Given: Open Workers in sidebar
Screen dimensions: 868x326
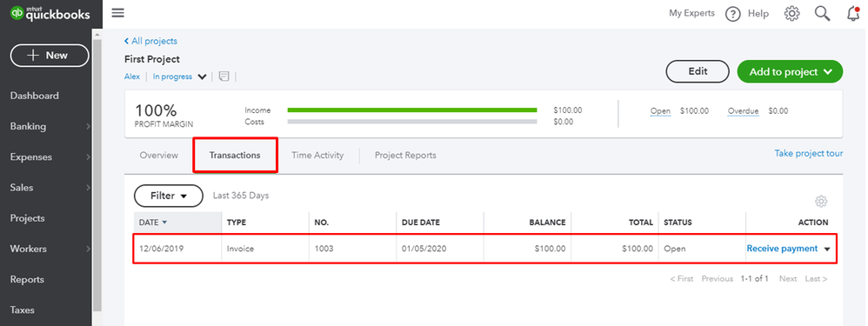Looking at the screenshot, I should 28,249.
